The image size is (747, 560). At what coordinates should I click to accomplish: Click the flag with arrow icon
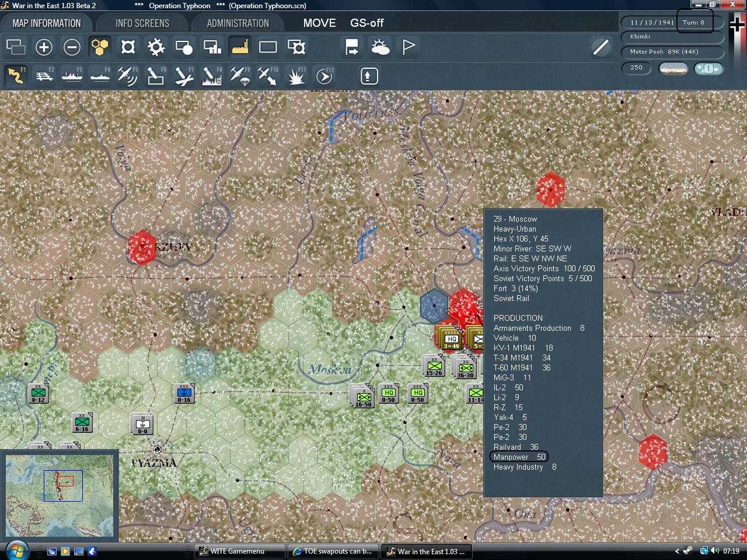click(352, 47)
